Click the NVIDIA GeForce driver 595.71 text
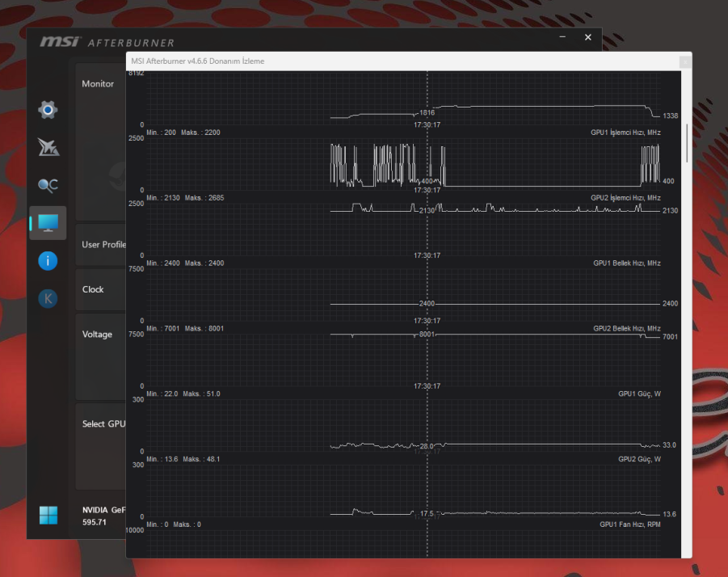 pyautogui.click(x=104, y=516)
